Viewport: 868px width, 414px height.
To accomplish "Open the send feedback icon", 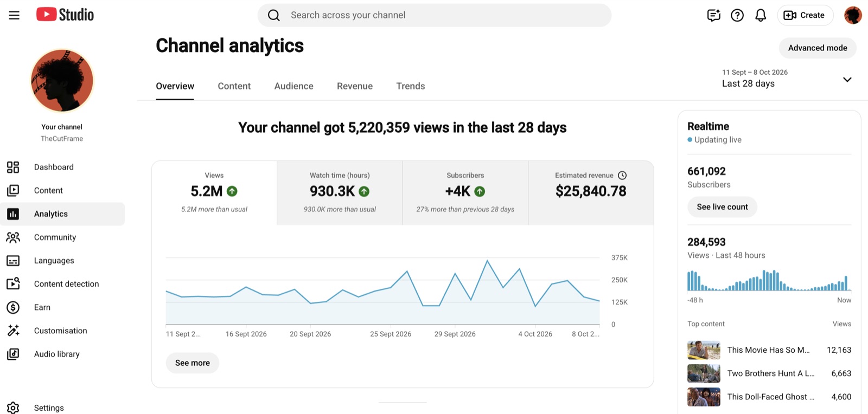I will (x=714, y=15).
